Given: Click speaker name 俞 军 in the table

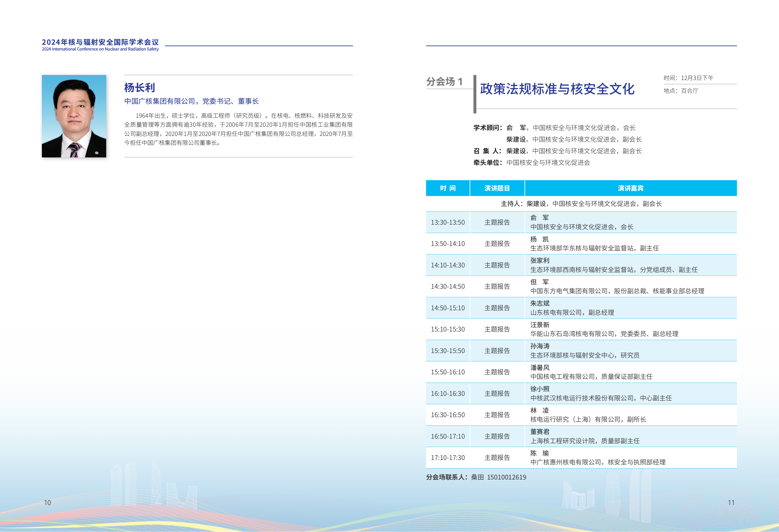Looking at the screenshot, I should [539, 218].
